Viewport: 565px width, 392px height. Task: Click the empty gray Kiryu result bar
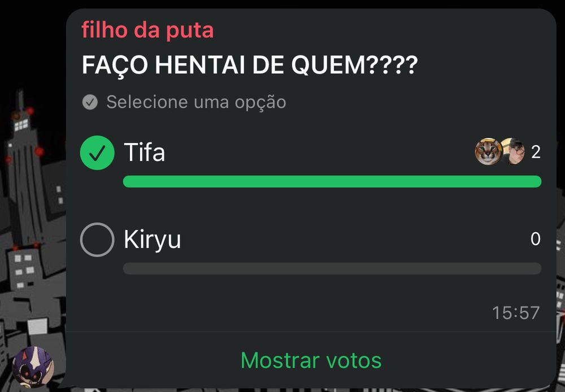coord(332,268)
